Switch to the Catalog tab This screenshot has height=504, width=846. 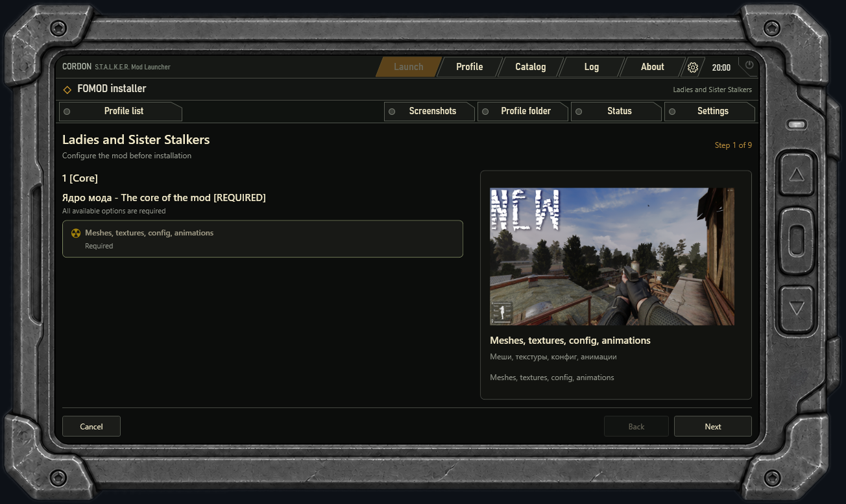(530, 67)
